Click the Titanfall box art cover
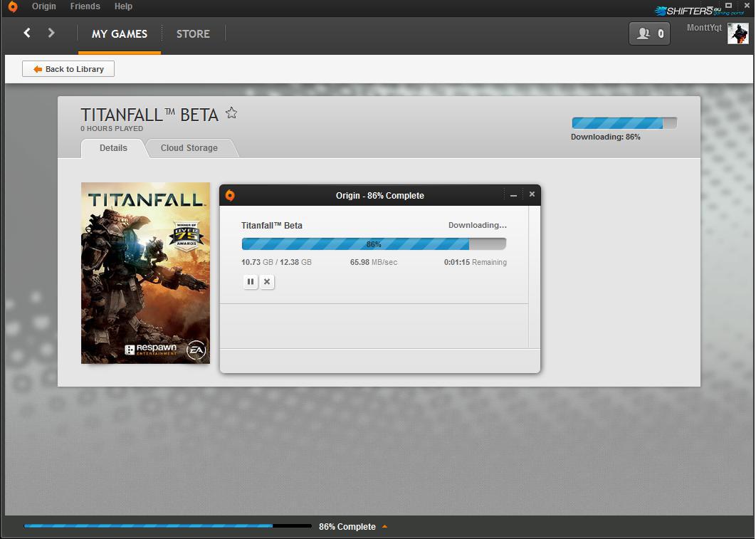Image resolution: width=756 pixels, height=539 pixels. pos(146,273)
